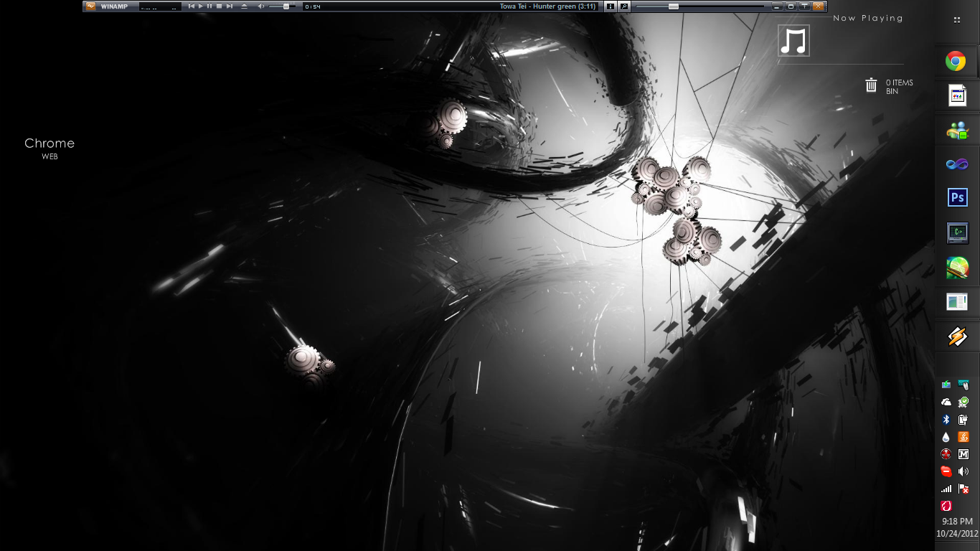Open the Action Center flag in the tray

click(x=963, y=489)
